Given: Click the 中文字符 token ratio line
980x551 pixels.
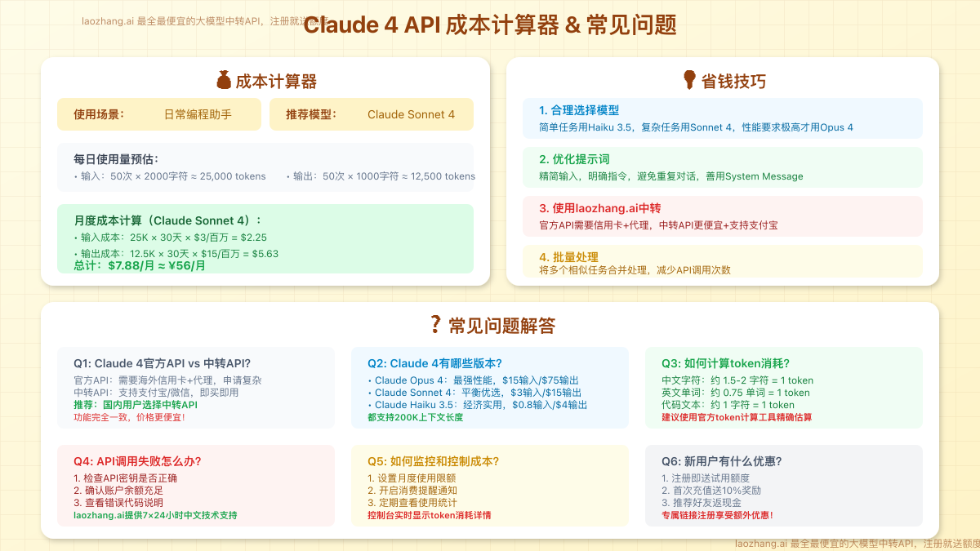Looking at the screenshot, I should click(x=737, y=380).
